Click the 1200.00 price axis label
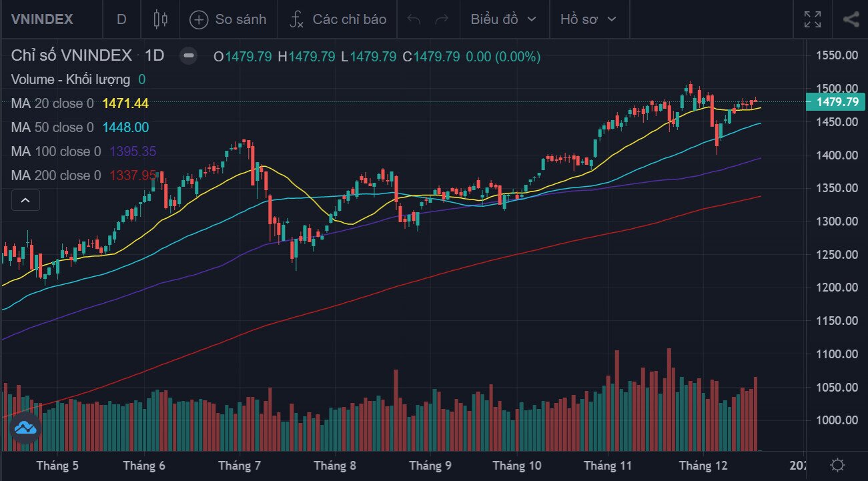The width and height of the screenshot is (868, 481). coord(837,288)
